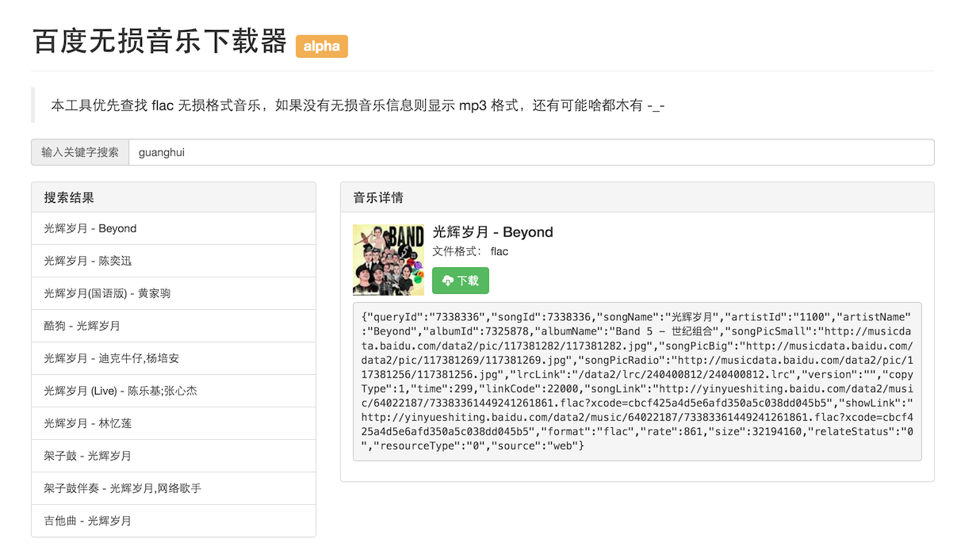Click the flac/mp3 description note text
Screen dimensions: 980x558
(x=358, y=105)
